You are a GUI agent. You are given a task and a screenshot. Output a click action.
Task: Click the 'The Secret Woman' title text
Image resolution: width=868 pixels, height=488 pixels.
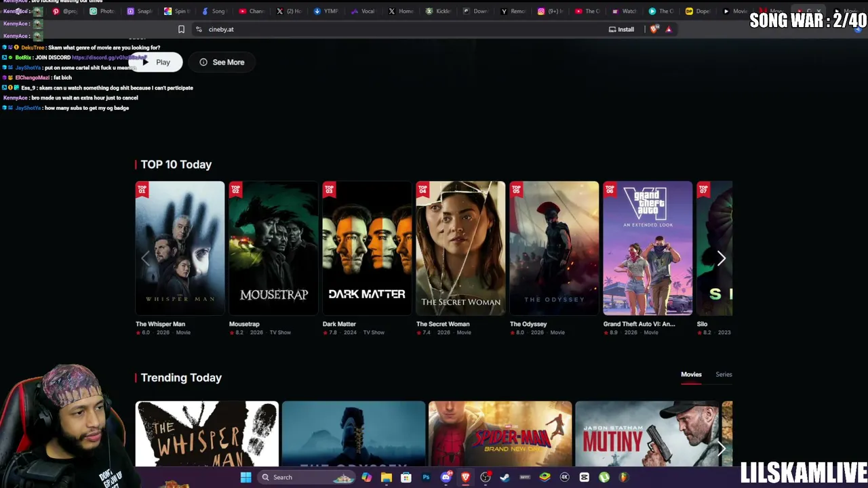[443, 324]
